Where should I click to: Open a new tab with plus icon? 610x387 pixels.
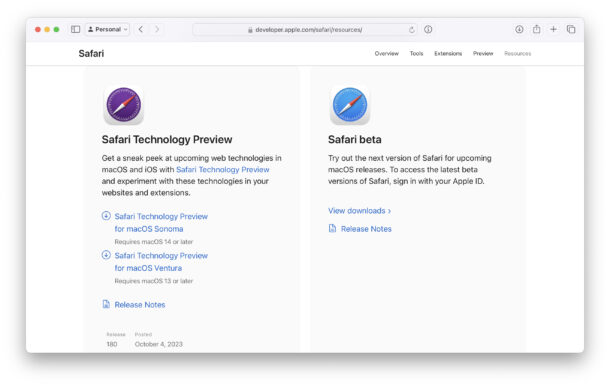click(553, 29)
